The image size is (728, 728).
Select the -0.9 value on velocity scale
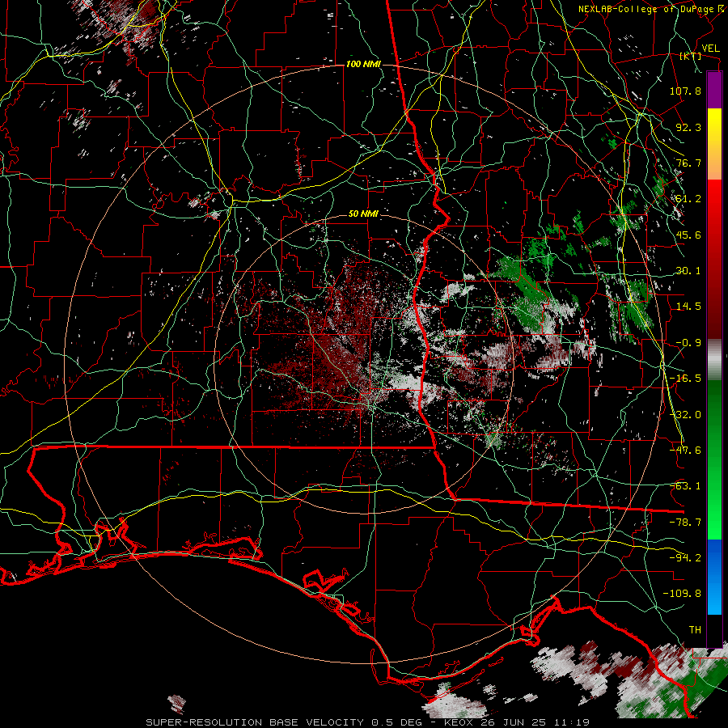tap(688, 343)
